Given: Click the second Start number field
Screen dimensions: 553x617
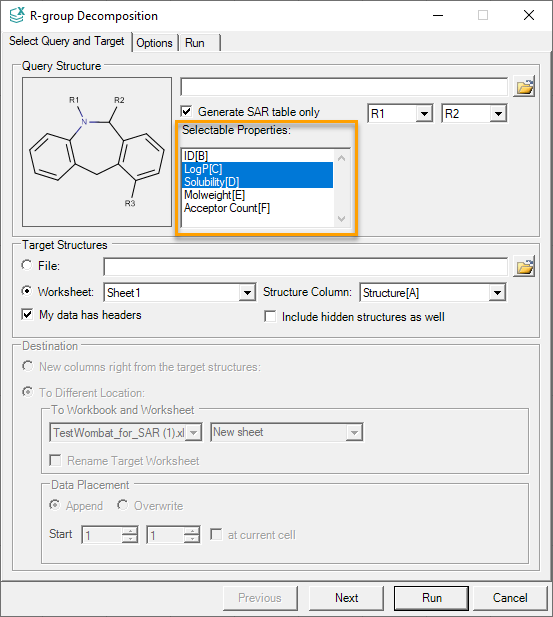Looking at the screenshot, I should click(165, 535).
